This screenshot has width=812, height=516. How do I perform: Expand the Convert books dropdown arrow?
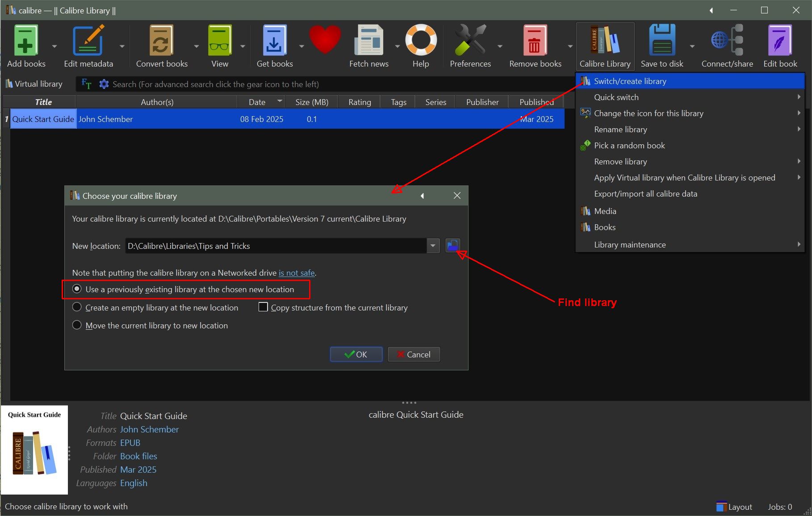(x=196, y=46)
